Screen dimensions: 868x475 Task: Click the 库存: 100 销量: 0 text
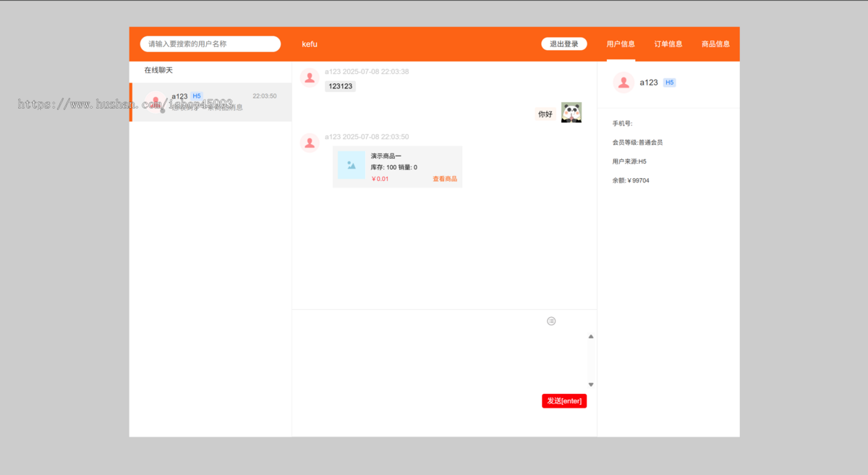[x=394, y=167]
